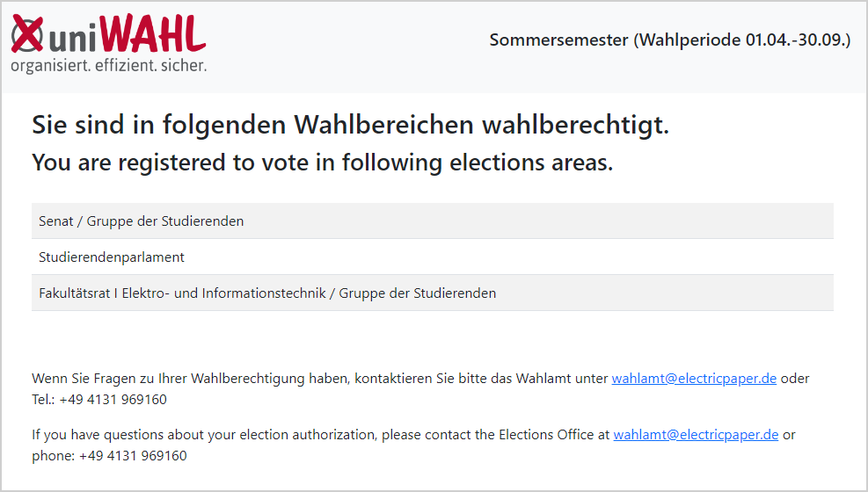Open the wahlamt email link in the English paragraph
868x492 pixels.
pos(696,435)
